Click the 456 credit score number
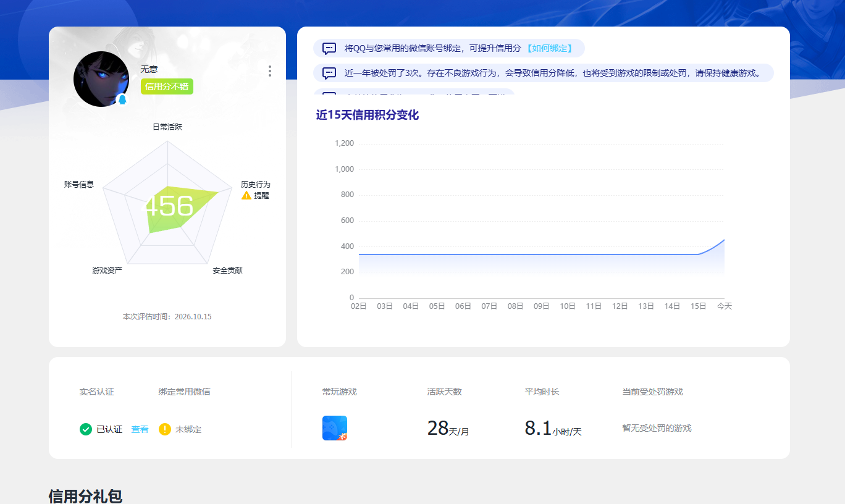The width and height of the screenshot is (845, 504). pos(167,206)
